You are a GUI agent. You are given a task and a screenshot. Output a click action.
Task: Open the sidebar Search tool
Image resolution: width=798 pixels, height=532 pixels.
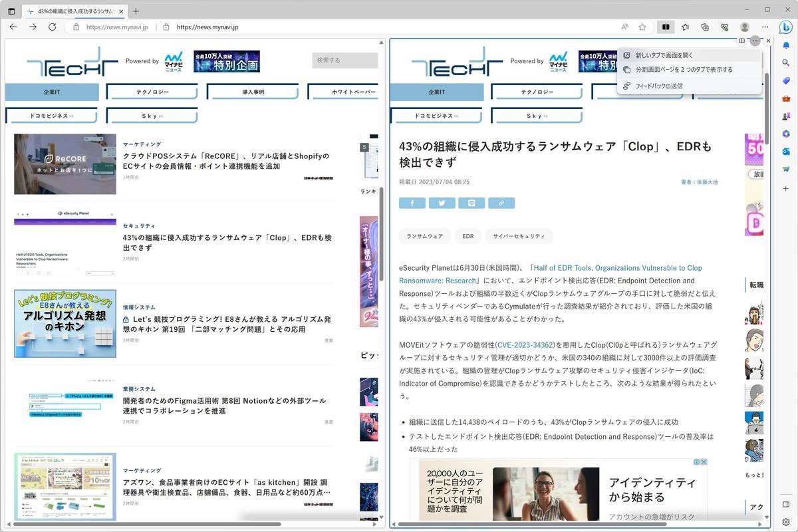(x=785, y=63)
